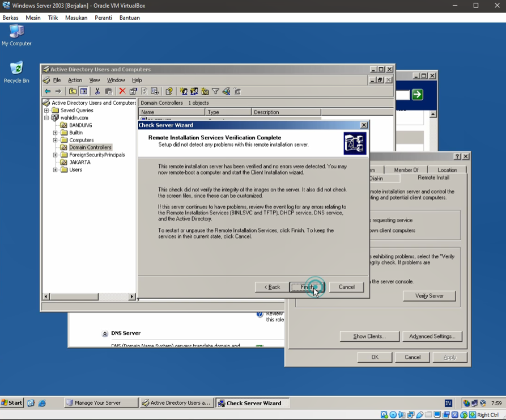Click the green Go arrow in back window
Viewport: 506px width, 420px height.
tap(417, 95)
